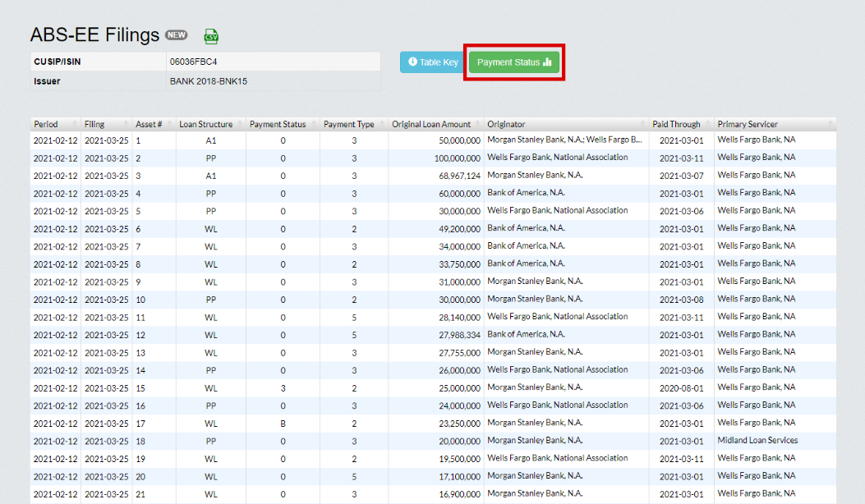Click payment status B in asset 17 row
This screenshot has height=504, width=865.
(283, 423)
